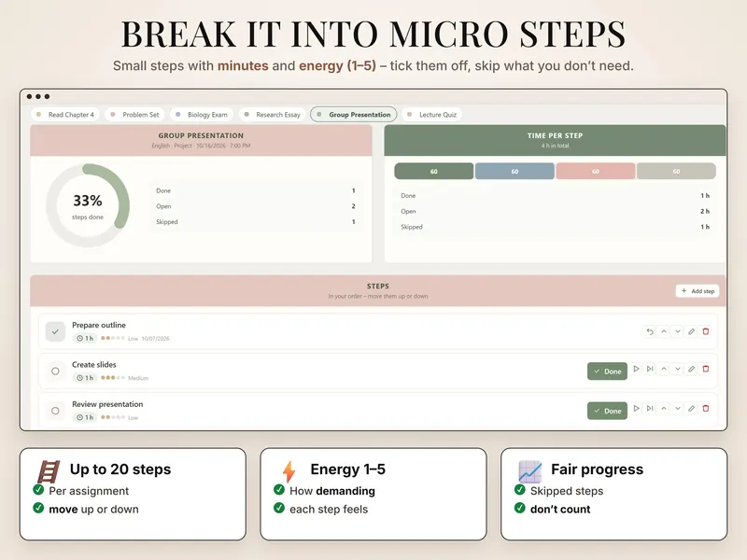Click the green check beside don't count
747x560 pixels.
pyautogui.click(x=520, y=508)
